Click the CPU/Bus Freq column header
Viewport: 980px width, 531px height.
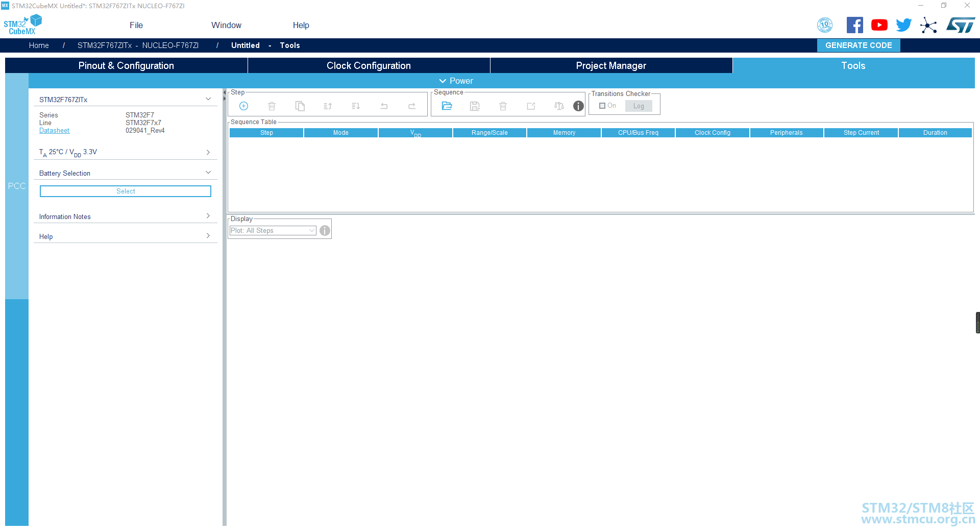pos(638,133)
